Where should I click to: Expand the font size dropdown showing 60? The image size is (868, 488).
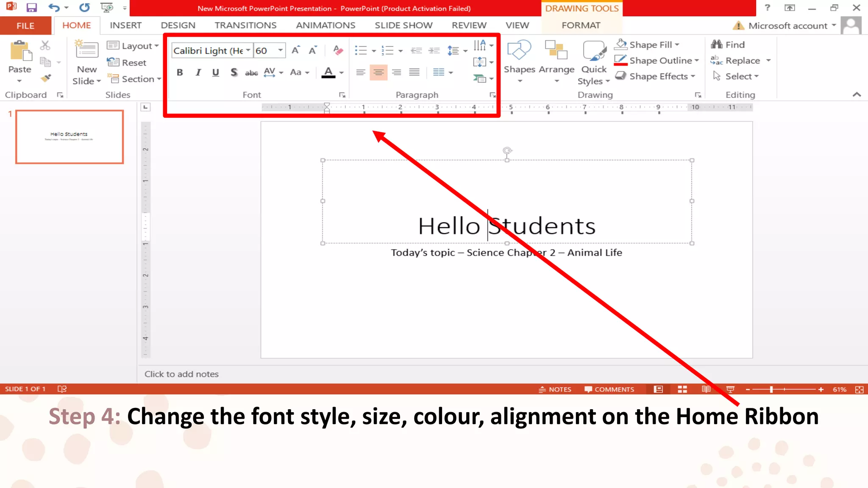pyautogui.click(x=281, y=50)
